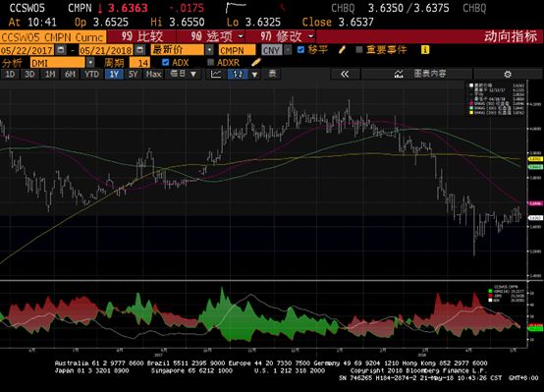The width and height of the screenshot is (544, 392).
Task: Open the end date calendar picker
Action: 139,50
